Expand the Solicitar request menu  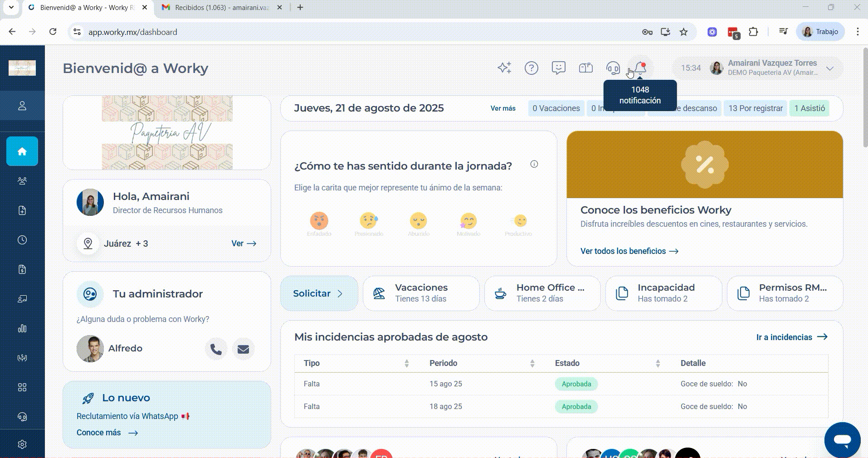pos(319,293)
